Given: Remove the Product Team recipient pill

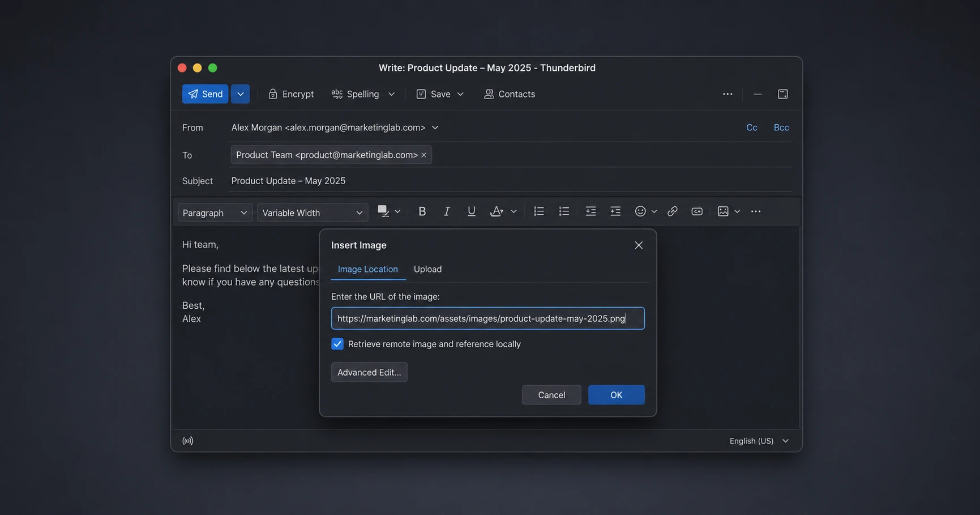Looking at the screenshot, I should [x=423, y=155].
